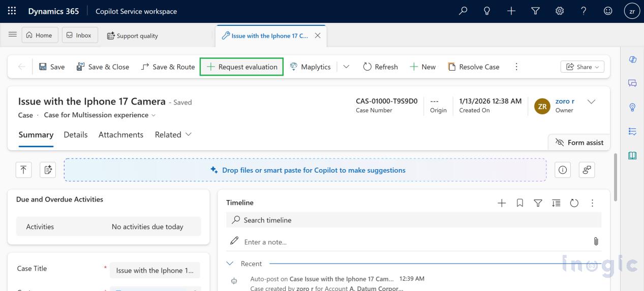Click the Search timeline field

pos(413,220)
